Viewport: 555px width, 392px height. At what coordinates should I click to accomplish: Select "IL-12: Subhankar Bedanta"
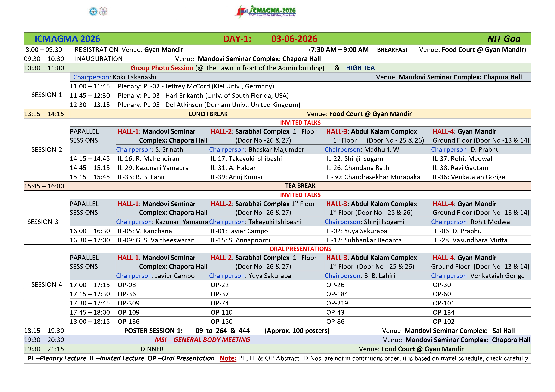pos(364,240)
